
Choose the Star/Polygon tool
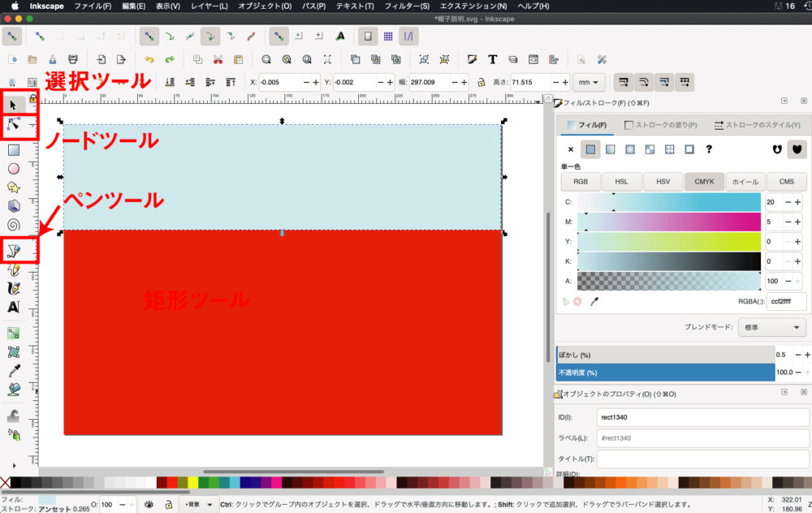tap(14, 188)
